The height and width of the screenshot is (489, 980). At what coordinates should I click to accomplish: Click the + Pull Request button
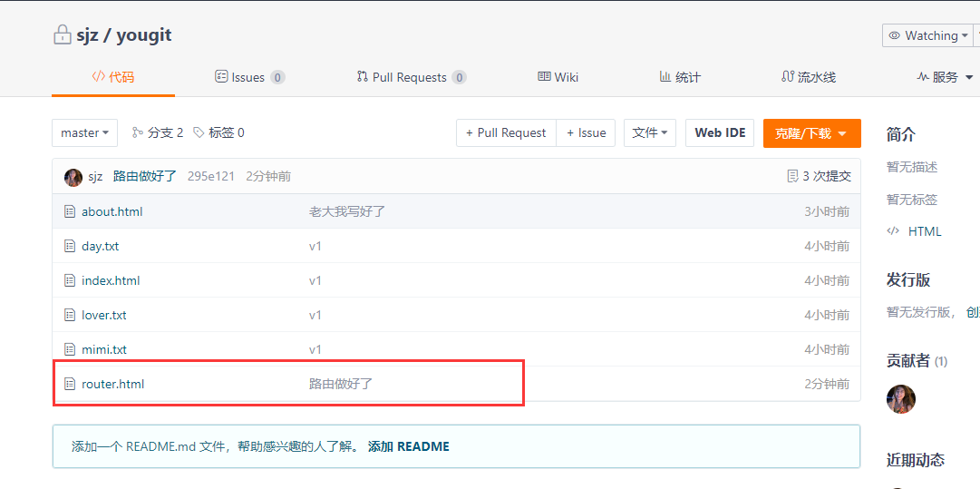pos(506,133)
